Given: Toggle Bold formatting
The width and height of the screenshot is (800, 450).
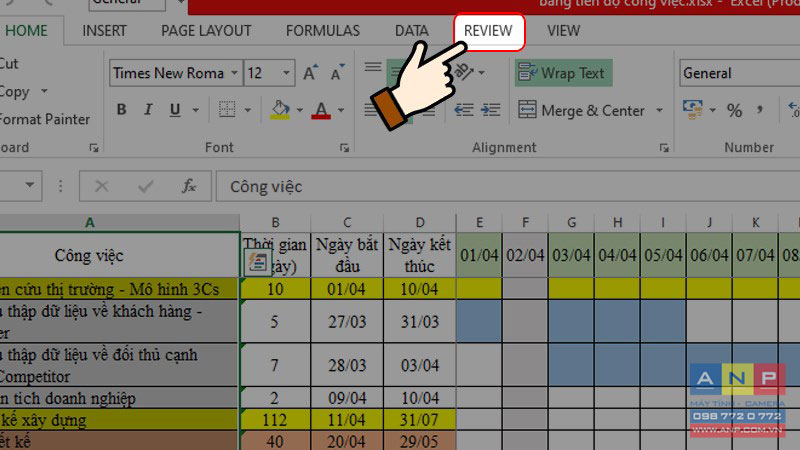Looking at the screenshot, I should [x=121, y=110].
